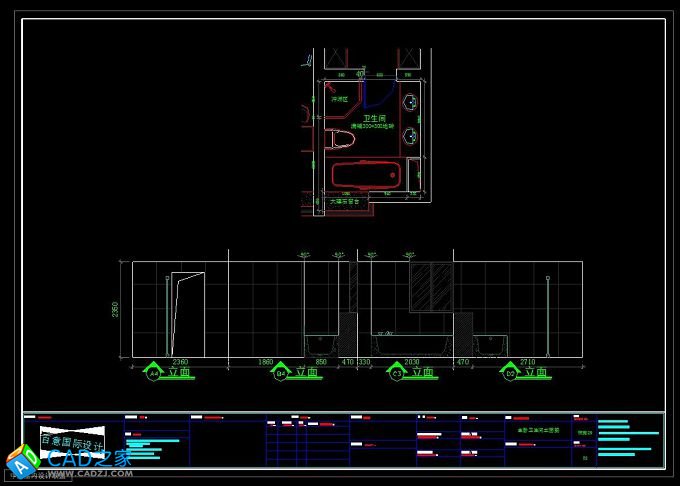Click the D elevation marker arrow
Image resolution: width=680 pixels, height=486 pixels.
point(511,372)
